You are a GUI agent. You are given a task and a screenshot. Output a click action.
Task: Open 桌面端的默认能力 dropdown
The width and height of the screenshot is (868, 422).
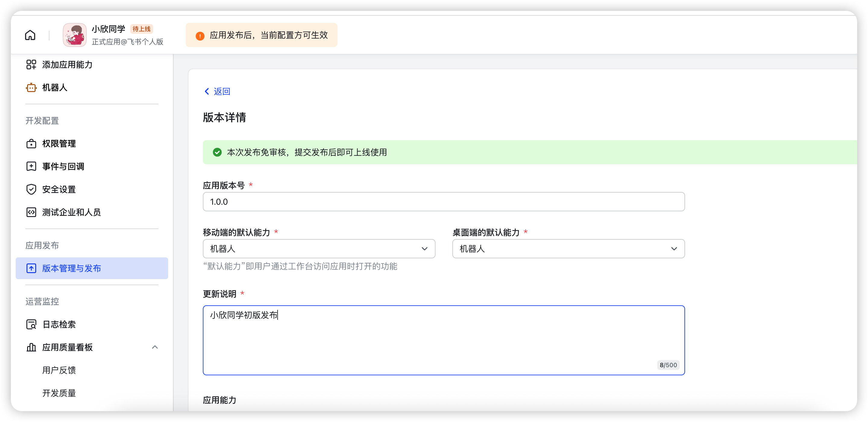568,249
